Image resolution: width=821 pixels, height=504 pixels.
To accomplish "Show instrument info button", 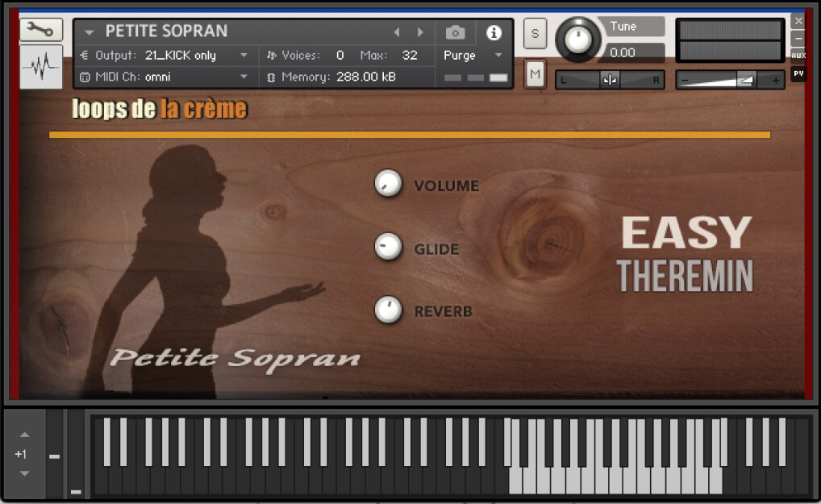I will [x=494, y=33].
